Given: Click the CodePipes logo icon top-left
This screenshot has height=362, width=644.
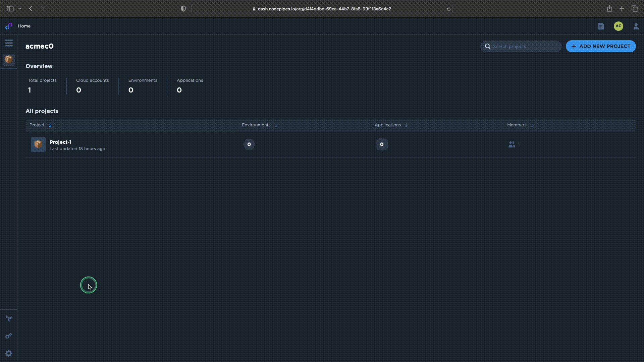Looking at the screenshot, I should click(8, 25).
